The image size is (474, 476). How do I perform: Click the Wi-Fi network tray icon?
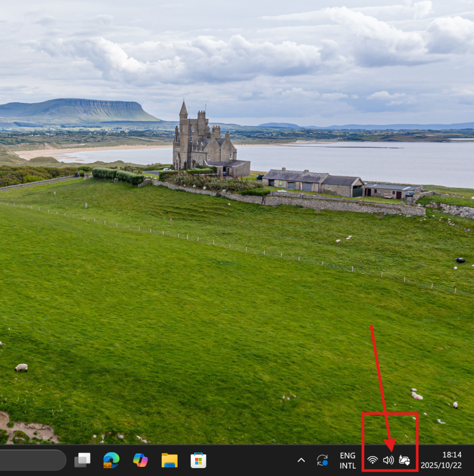[372, 460]
